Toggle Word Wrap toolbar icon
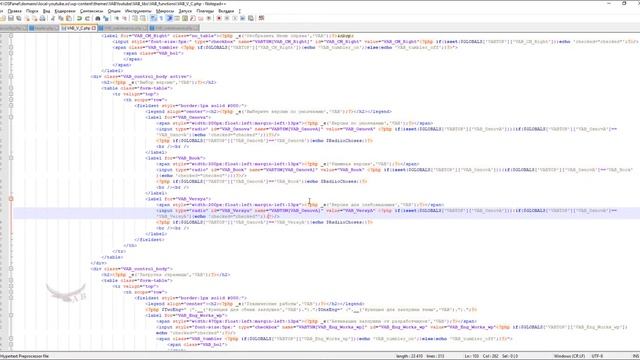The width and height of the screenshot is (640, 360). coord(153,18)
